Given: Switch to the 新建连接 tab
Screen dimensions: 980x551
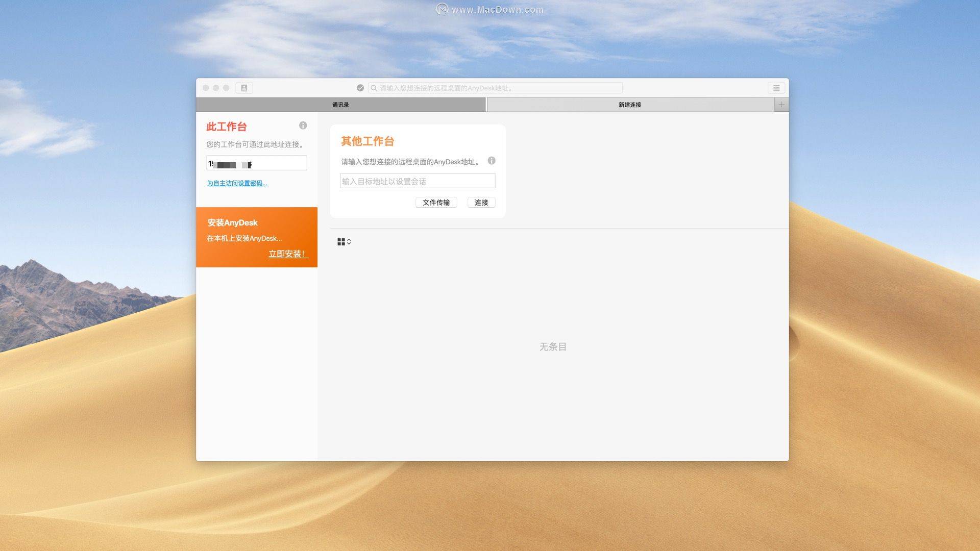Looking at the screenshot, I should click(630, 105).
